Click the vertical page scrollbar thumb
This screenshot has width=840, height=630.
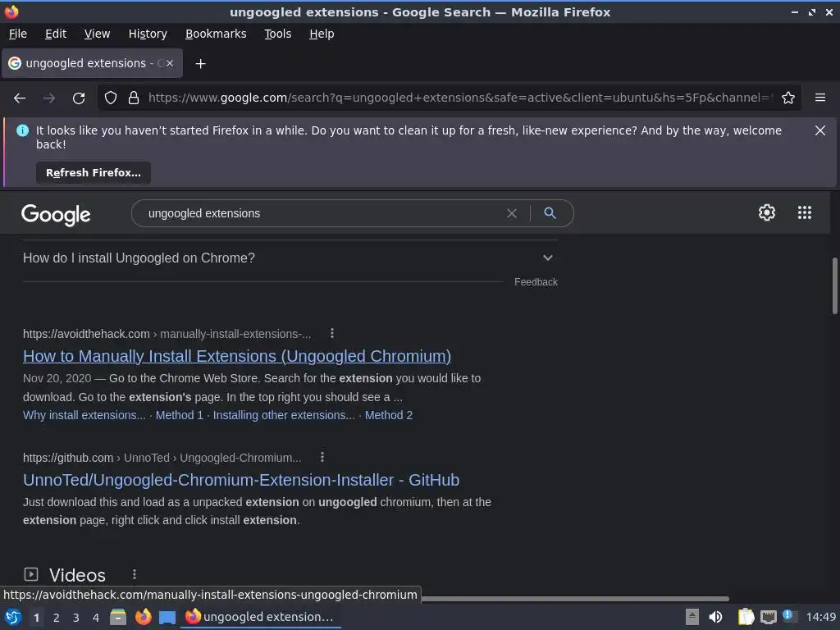[834, 286]
